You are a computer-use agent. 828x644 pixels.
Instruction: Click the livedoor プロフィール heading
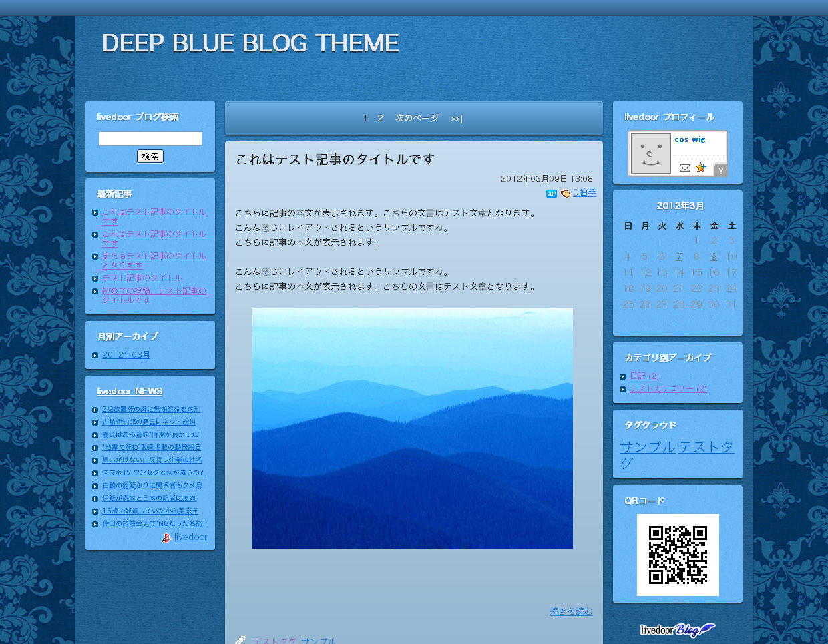point(669,117)
